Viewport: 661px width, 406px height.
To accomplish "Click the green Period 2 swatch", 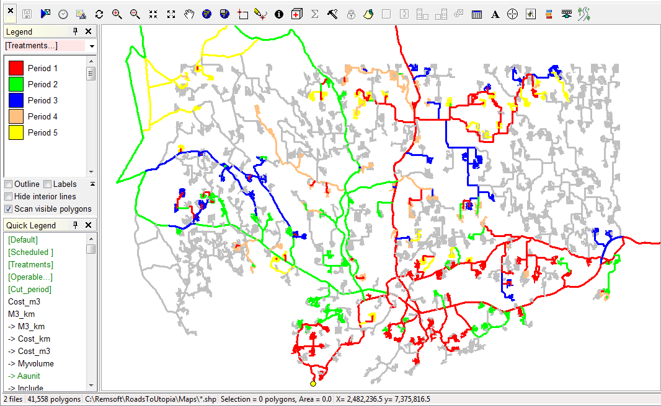I will tap(16, 84).
